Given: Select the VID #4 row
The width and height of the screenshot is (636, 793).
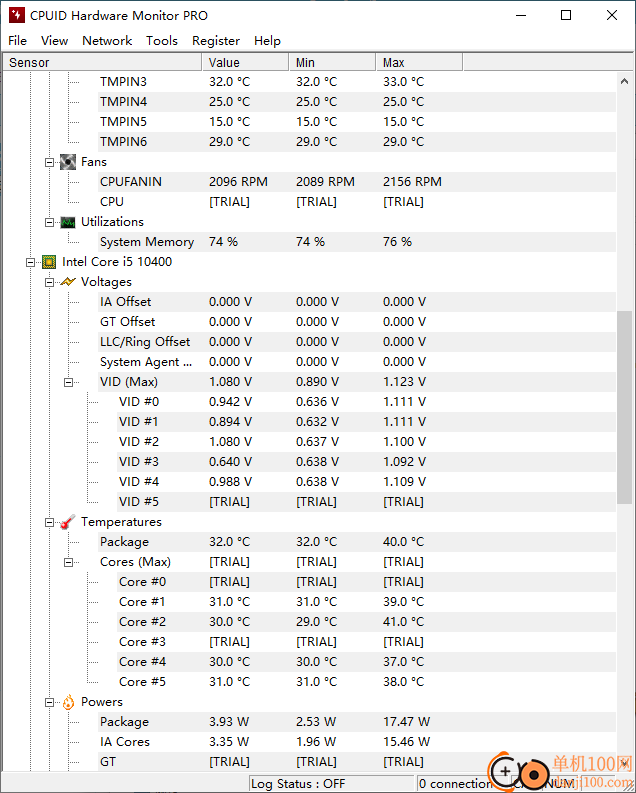Looking at the screenshot, I should pos(367,481).
